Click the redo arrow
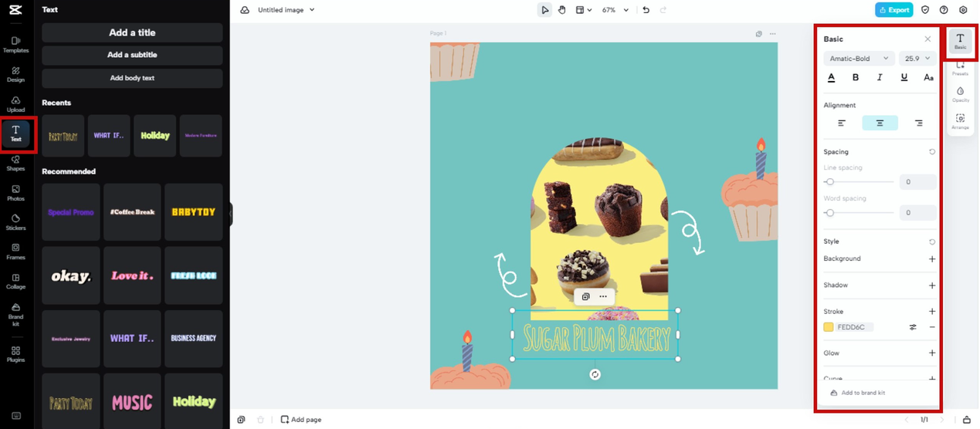The width and height of the screenshot is (980, 429). click(663, 10)
